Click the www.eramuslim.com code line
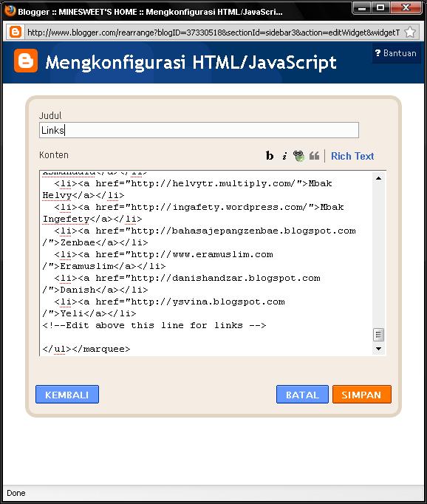Image resolution: width=427 pixels, height=504 pixels. click(x=163, y=254)
